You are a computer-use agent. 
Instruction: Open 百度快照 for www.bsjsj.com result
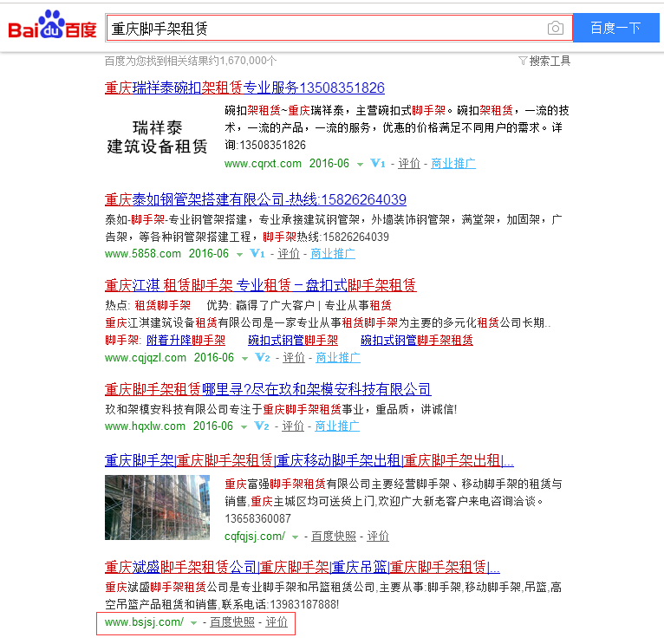coord(232,622)
